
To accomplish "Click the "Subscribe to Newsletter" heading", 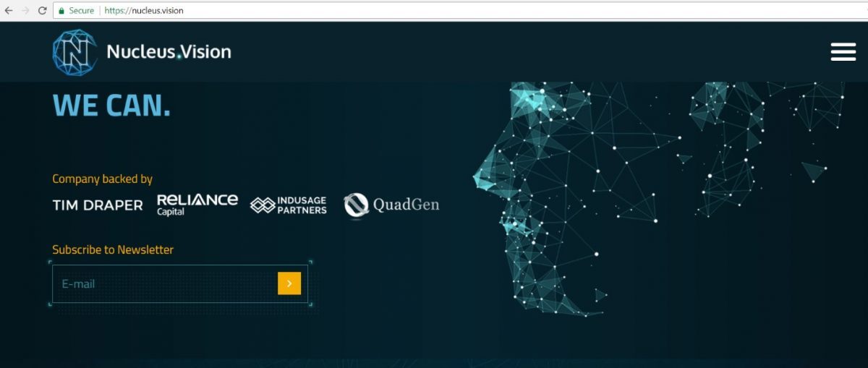I will [x=113, y=249].
